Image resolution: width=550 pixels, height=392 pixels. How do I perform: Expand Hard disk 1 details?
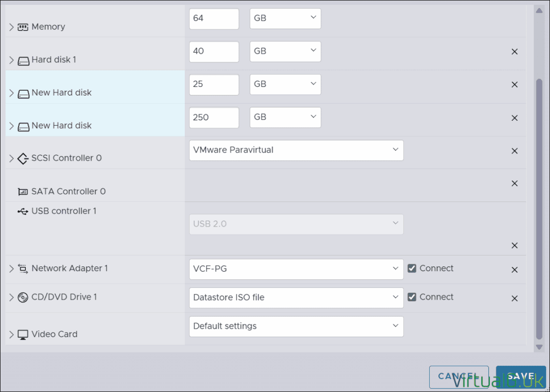point(12,60)
